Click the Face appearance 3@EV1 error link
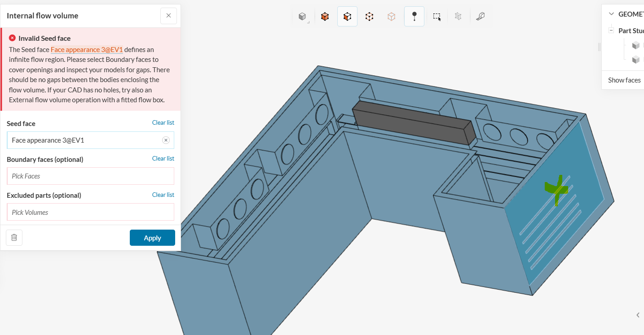This screenshot has width=644, height=335. [87, 50]
